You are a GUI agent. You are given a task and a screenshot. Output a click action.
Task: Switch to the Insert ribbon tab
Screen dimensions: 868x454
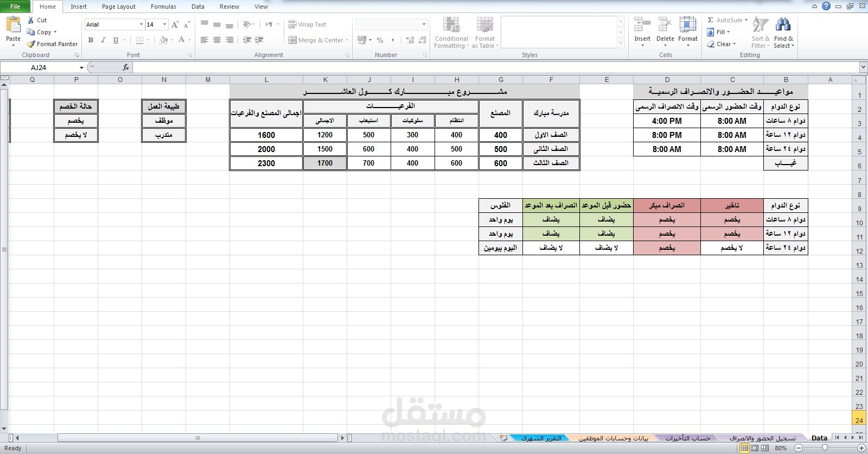79,7
